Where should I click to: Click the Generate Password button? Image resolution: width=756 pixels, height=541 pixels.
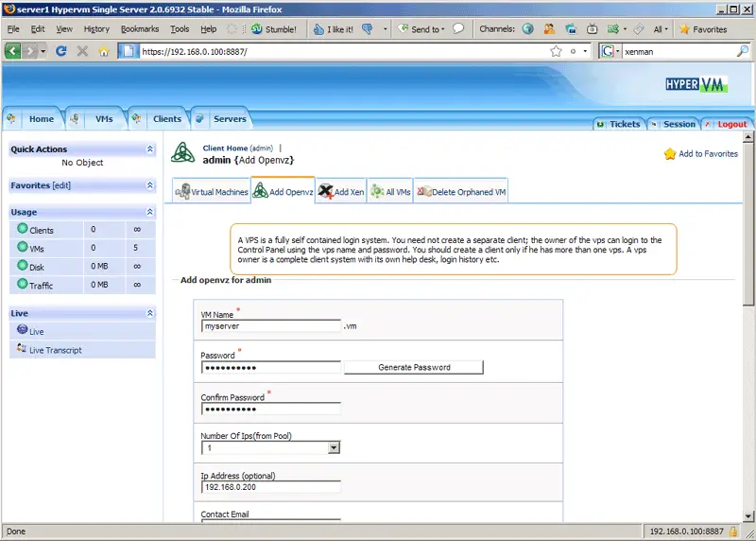[x=414, y=367]
